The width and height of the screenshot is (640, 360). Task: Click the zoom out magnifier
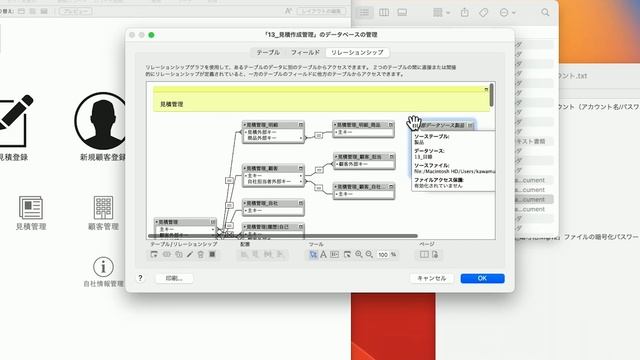(369, 254)
